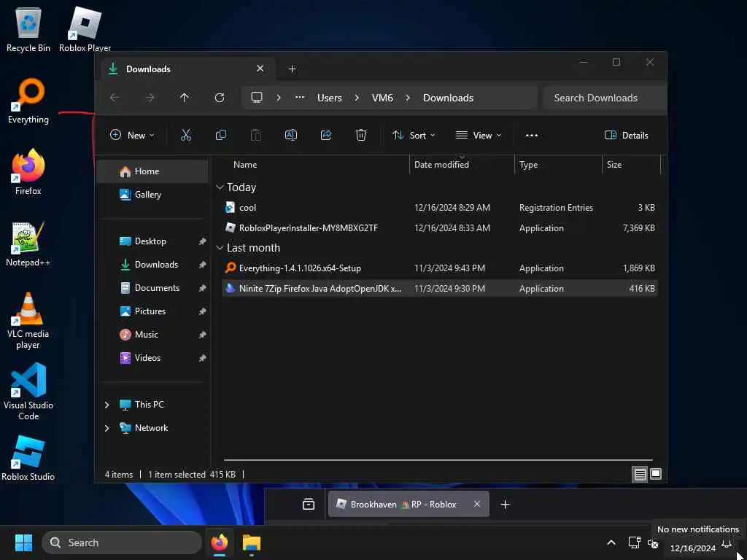Select the Roblox Studio desktop icon
This screenshot has width=747, height=560.
tap(28, 458)
